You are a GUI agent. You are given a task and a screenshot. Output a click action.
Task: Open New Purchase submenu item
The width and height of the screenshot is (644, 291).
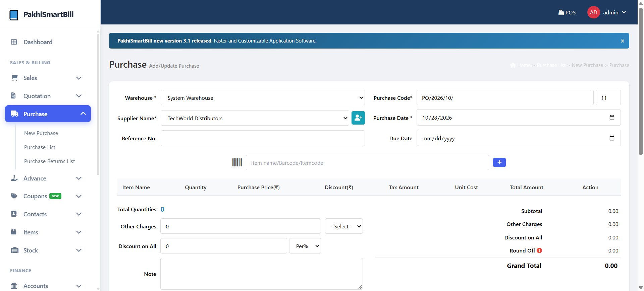[41, 133]
